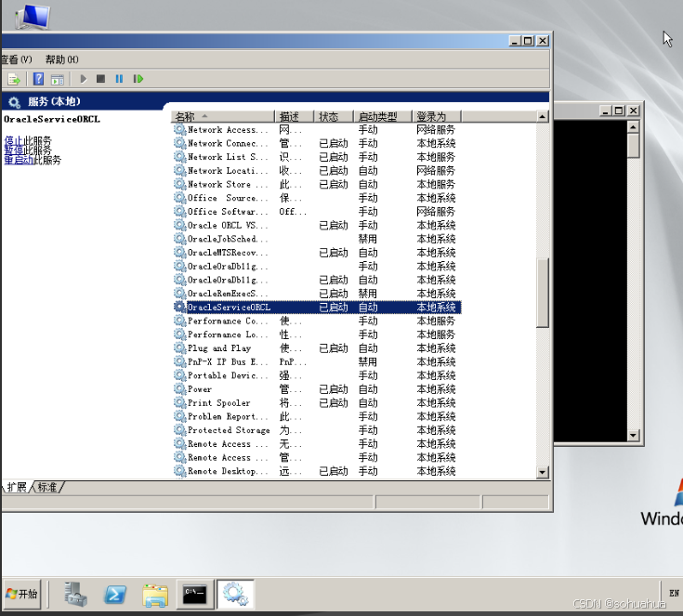Click the Export list toolbar icon
This screenshot has width=683, height=616.
14,79
